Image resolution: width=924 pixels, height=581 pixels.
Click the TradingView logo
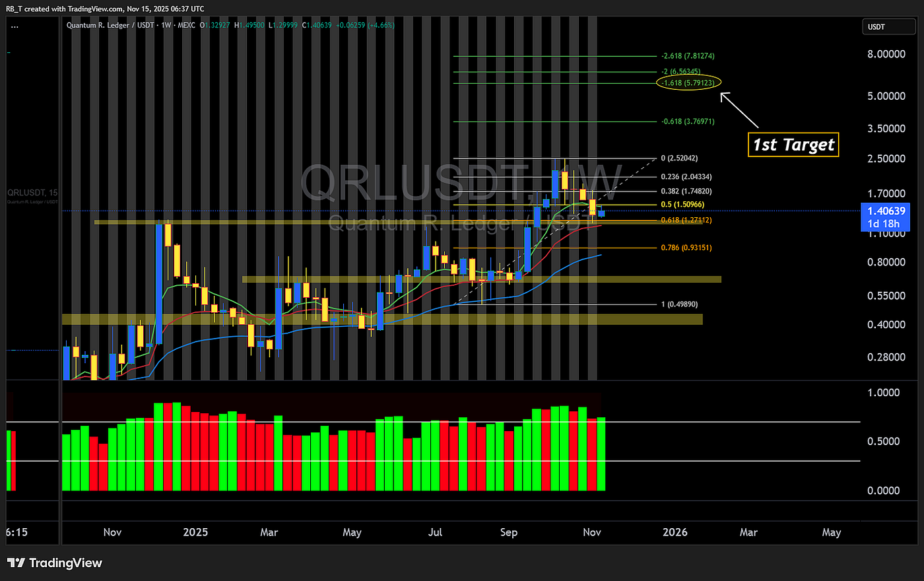(x=55, y=563)
